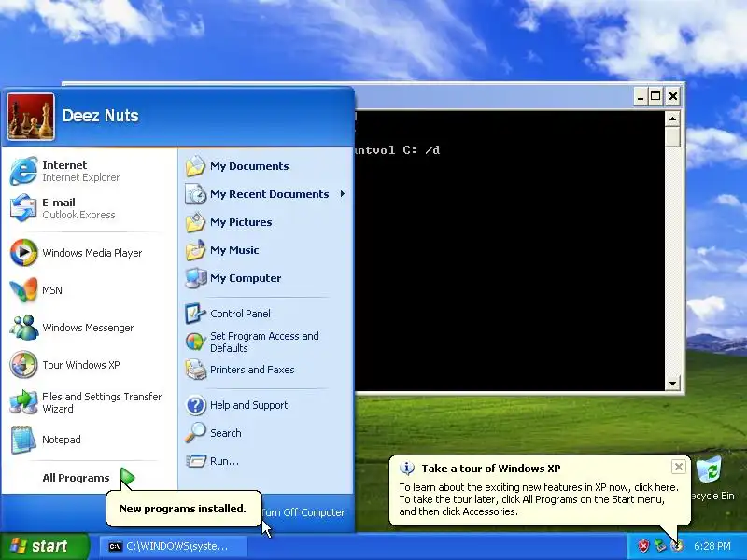The image size is (747, 560).
Task: Choose the Control Panel text entry
Action: [240, 314]
